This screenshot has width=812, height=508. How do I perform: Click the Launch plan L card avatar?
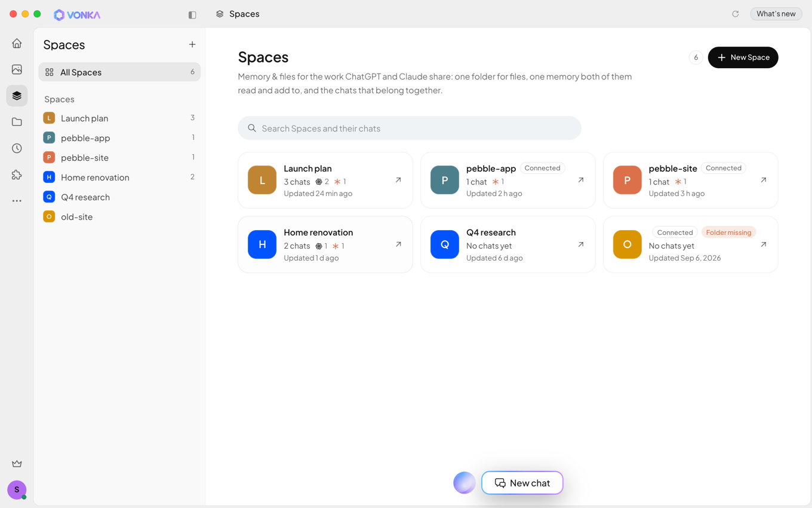[262, 180]
